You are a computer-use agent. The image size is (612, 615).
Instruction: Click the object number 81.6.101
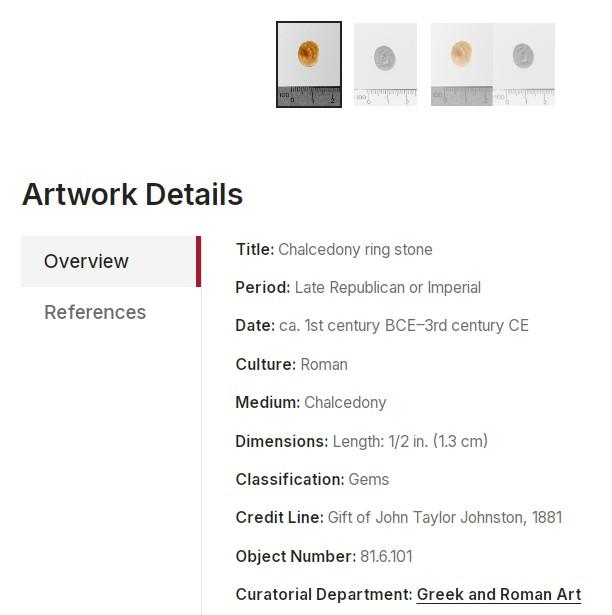click(386, 556)
